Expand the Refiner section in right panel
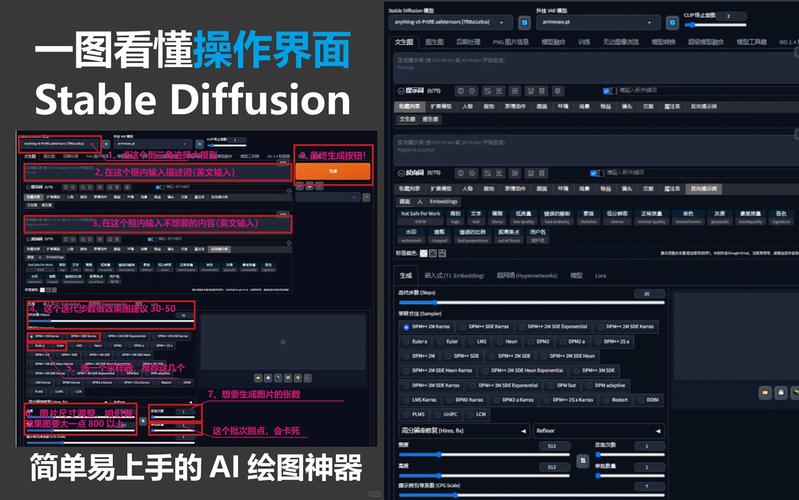Viewport: 799px width, 500px height. point(598,431)
